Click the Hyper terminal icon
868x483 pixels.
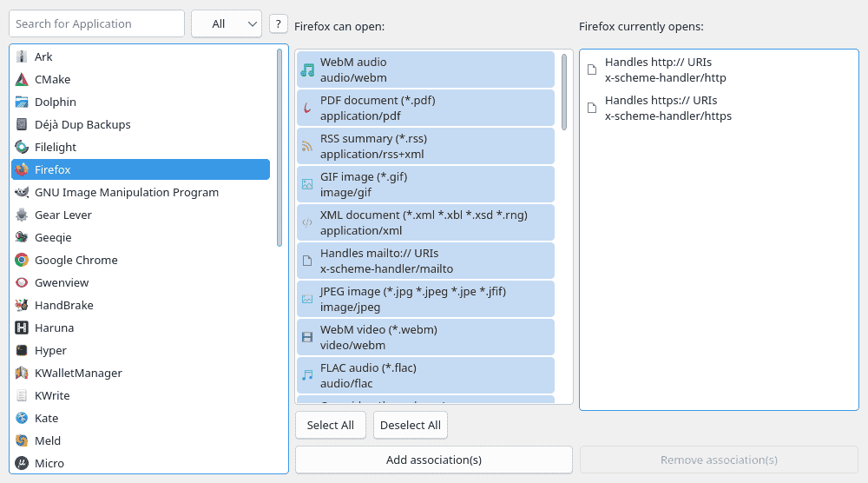[x=22, y=351]
